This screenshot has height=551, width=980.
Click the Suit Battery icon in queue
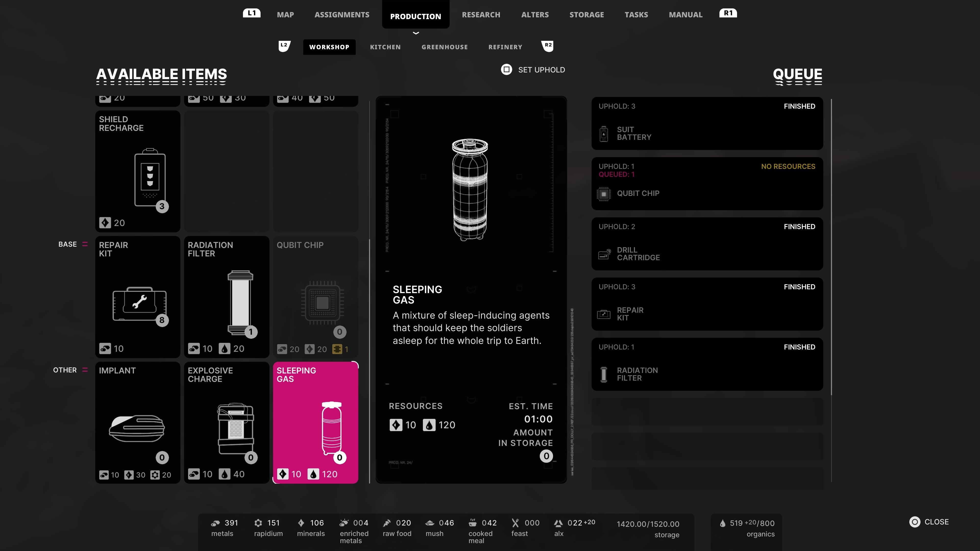pos(604,134)
